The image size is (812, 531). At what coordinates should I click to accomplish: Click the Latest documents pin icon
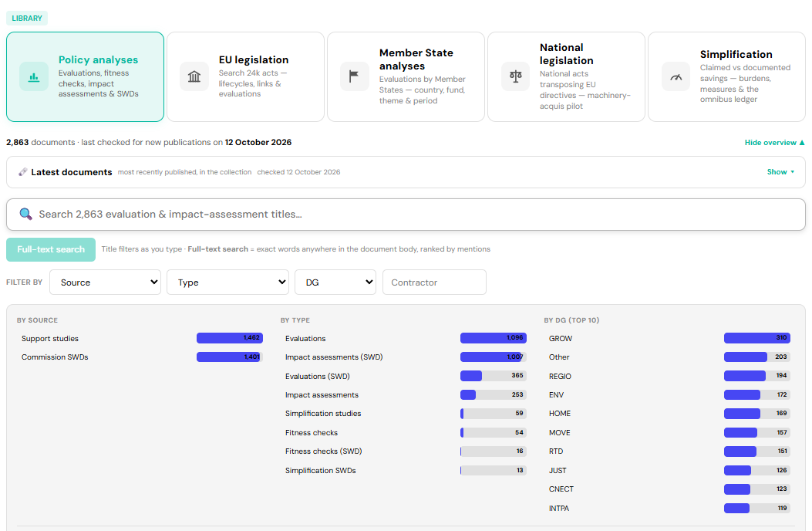point(23,171)
